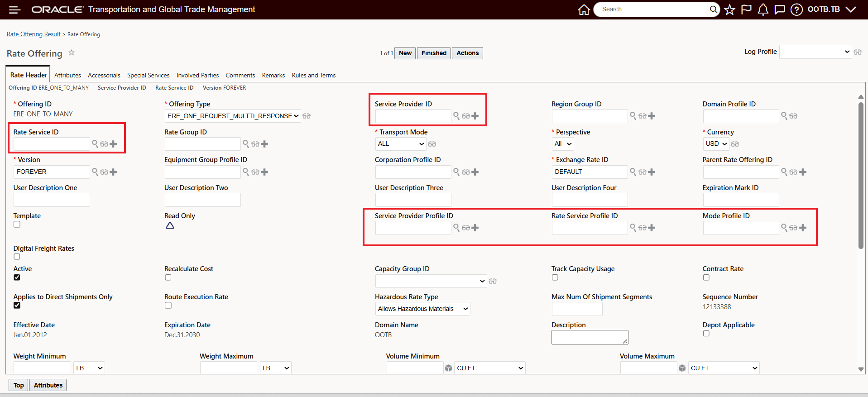Image resolution: width=868 pixels, height=397 pixels.
Task: Add new Mode Profile ID with plus
Action: coord(803,228)
